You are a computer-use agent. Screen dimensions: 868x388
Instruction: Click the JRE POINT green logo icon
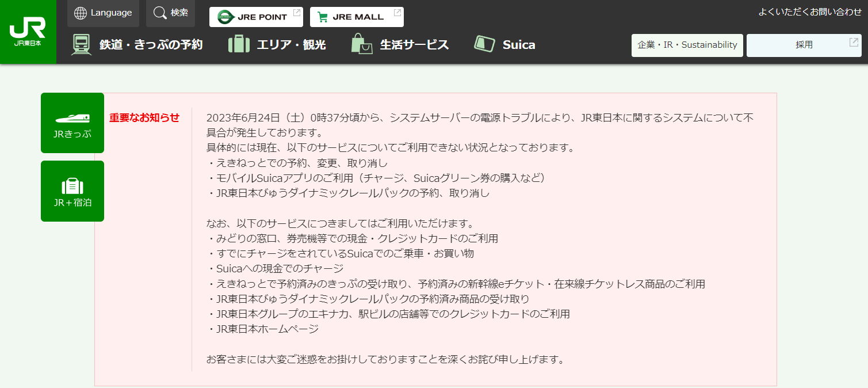(225, 17)
